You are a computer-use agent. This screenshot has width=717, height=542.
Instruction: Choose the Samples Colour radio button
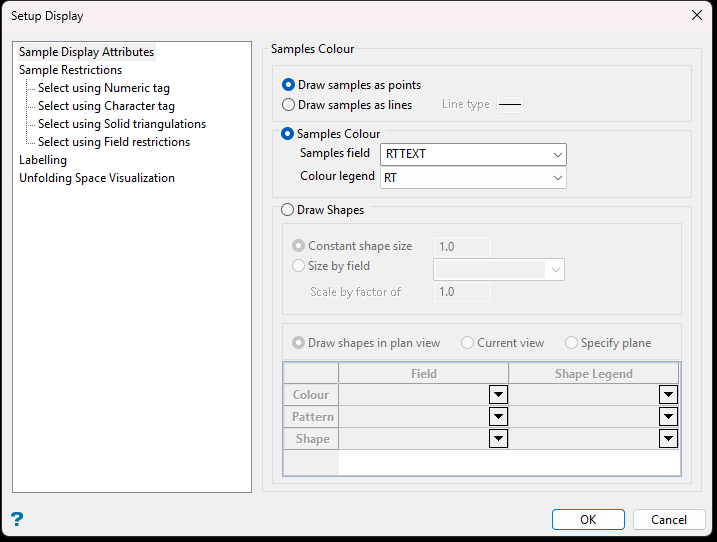tap(287, 134)
